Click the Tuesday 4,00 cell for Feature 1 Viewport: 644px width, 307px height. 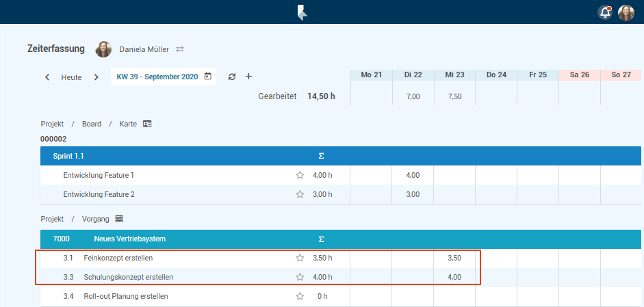pos(413,175)
